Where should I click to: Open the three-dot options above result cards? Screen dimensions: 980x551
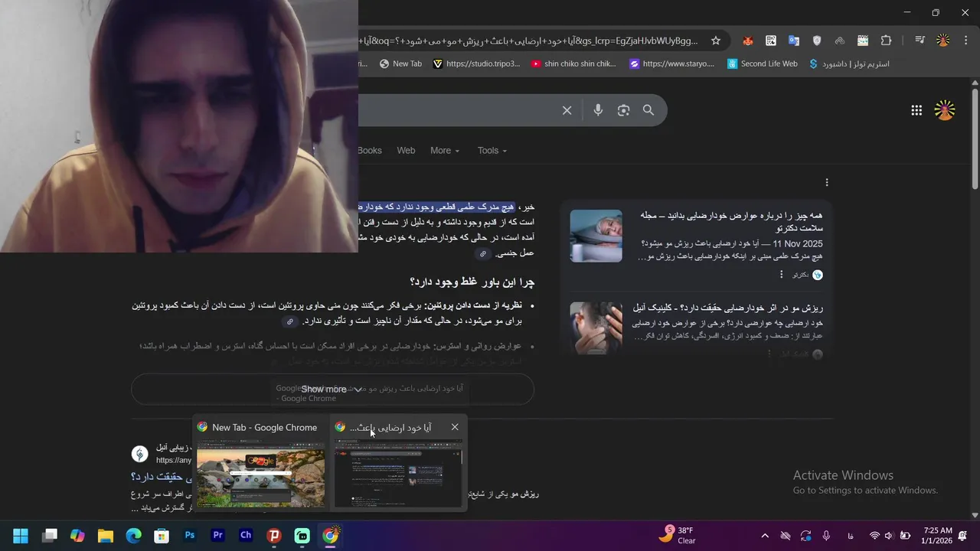click(827, 182)
